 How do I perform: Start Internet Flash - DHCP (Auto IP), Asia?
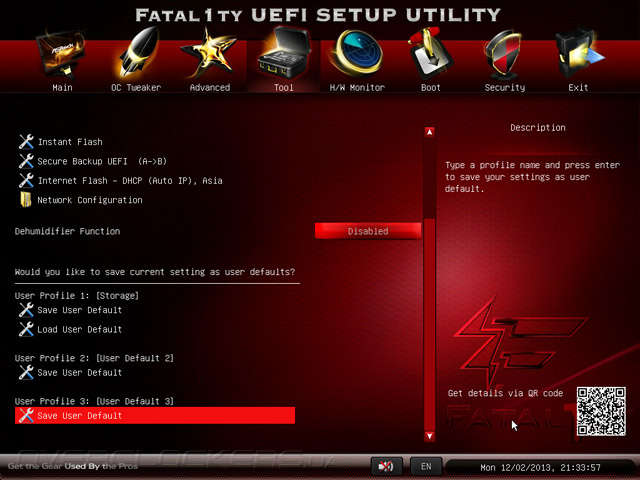[130, 180]
